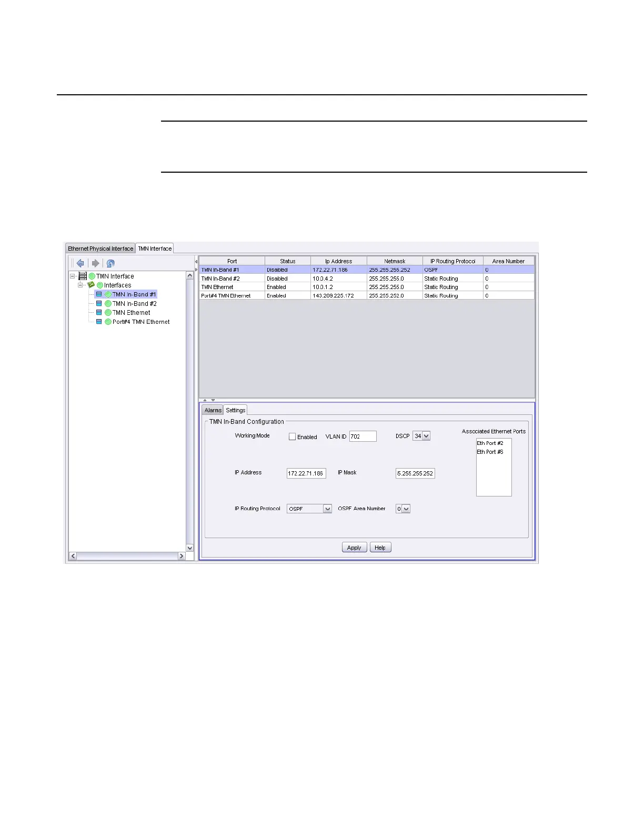Click the refresh icon in tree toolbar
The height and width of the screenshot is (834, 644).
point(110,263)
